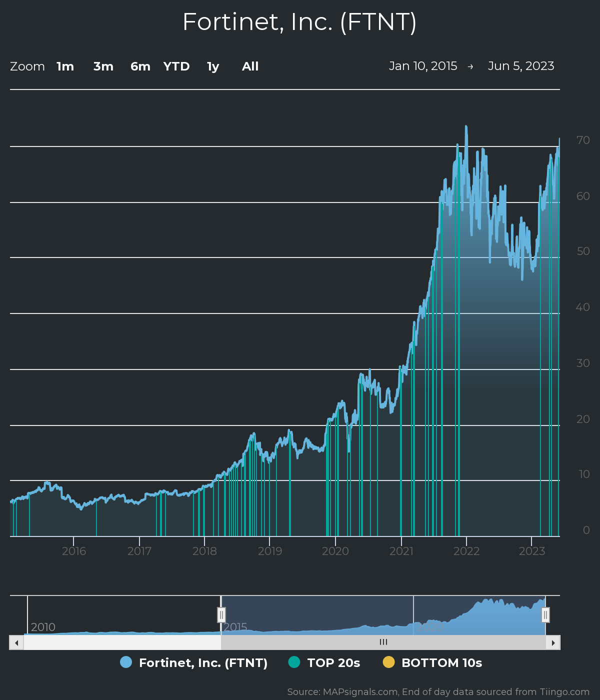600x700 pixels.
Task: Click the 2019 x-axis label
Action: (x=270, y=551)
